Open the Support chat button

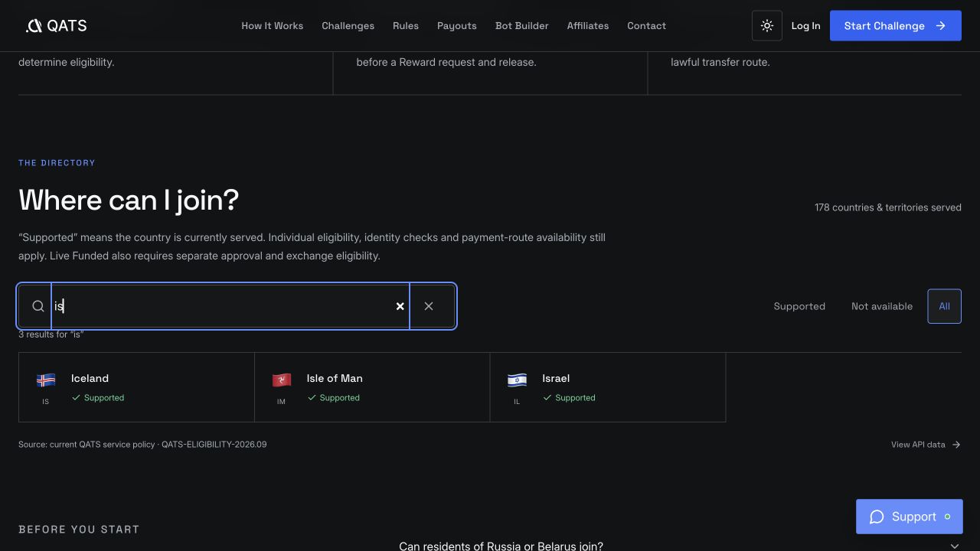click(910, 517)
